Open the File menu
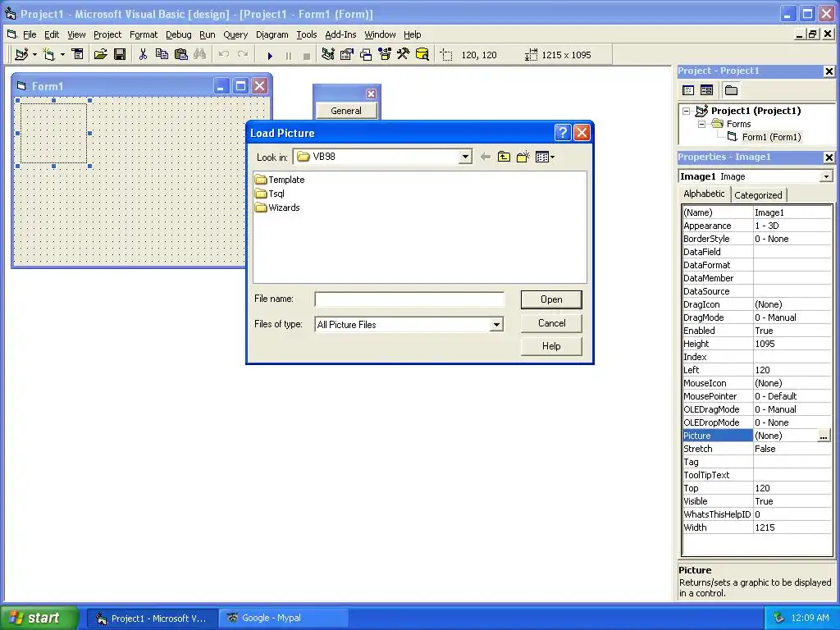 [x=30, y=34]
